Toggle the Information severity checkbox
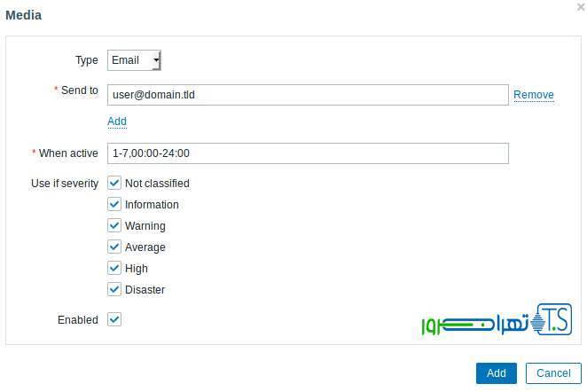This screenshot has height=392, width=587. pyautogui.click(x=114, y=205)
